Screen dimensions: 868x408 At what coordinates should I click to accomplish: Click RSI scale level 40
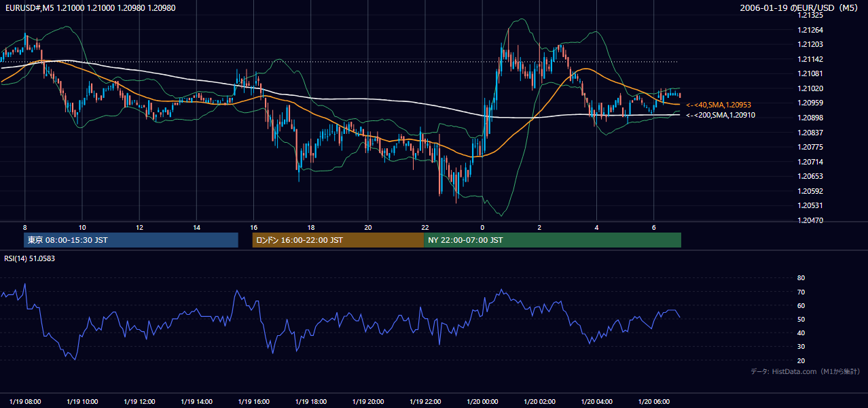tap(801, 333)
